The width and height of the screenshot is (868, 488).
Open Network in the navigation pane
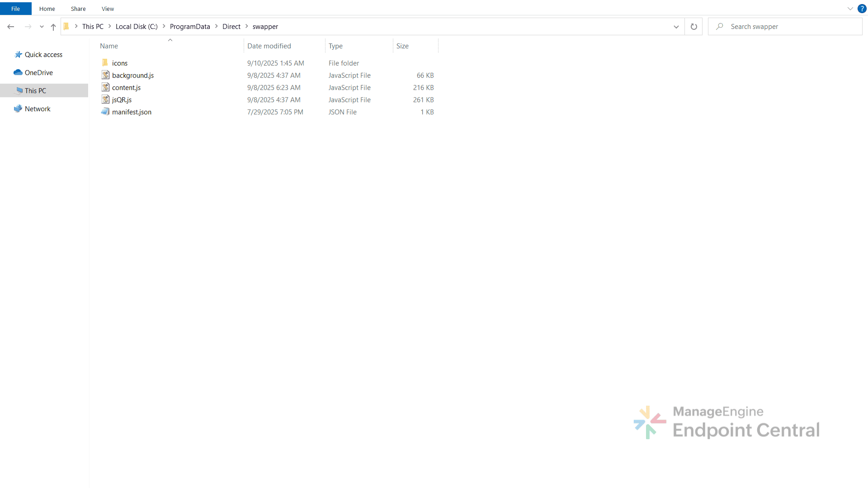[38, 109]
